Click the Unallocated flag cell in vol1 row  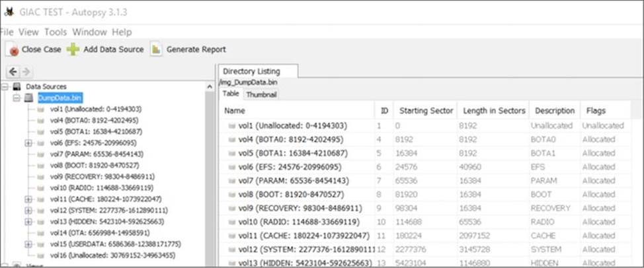click(x=602, y=126)
